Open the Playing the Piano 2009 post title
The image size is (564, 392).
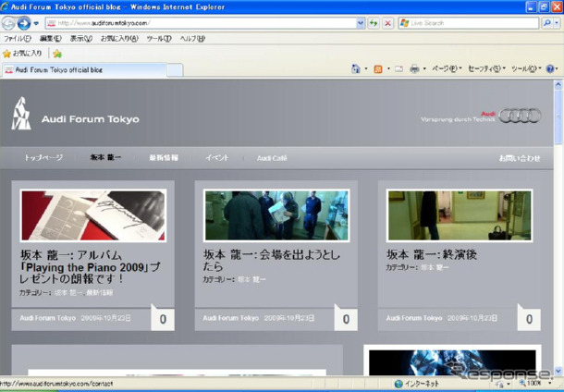tap(90, 267)
